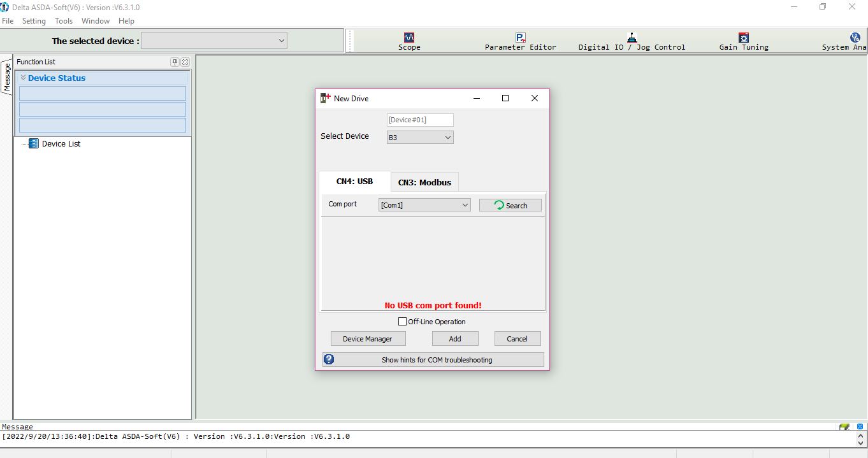Collapse the Device Status section
This screenshot has width=868, height=458.
tap(24, 78)
